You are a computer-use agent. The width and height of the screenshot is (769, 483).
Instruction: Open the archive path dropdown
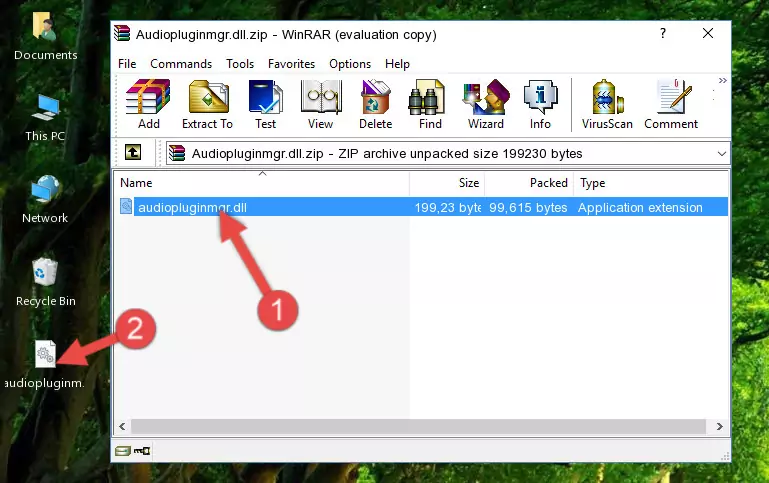pyautogui.click(x=721, y=153)
